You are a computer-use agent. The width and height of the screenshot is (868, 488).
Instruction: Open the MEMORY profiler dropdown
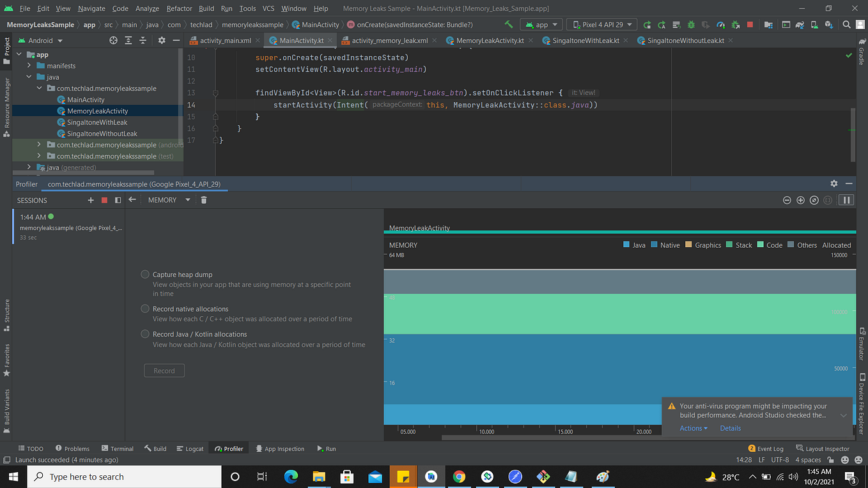click(169, 200)
